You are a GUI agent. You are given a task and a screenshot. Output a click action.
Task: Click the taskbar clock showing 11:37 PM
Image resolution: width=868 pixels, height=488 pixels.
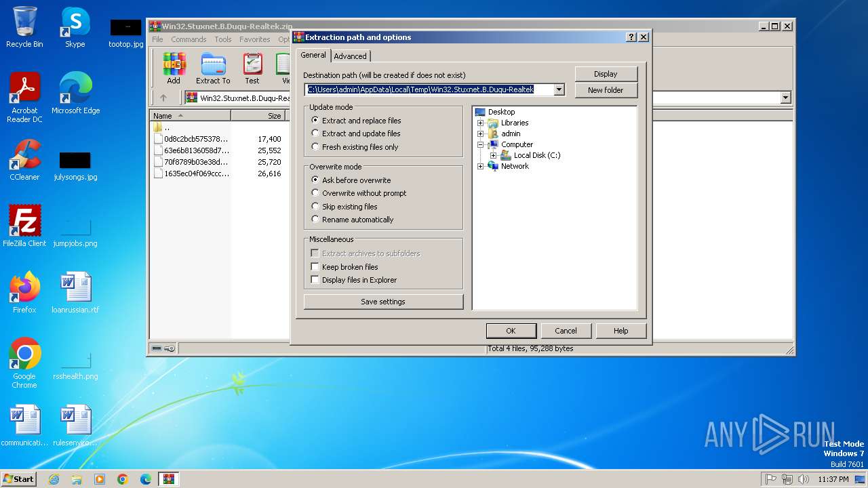(833, 479)
